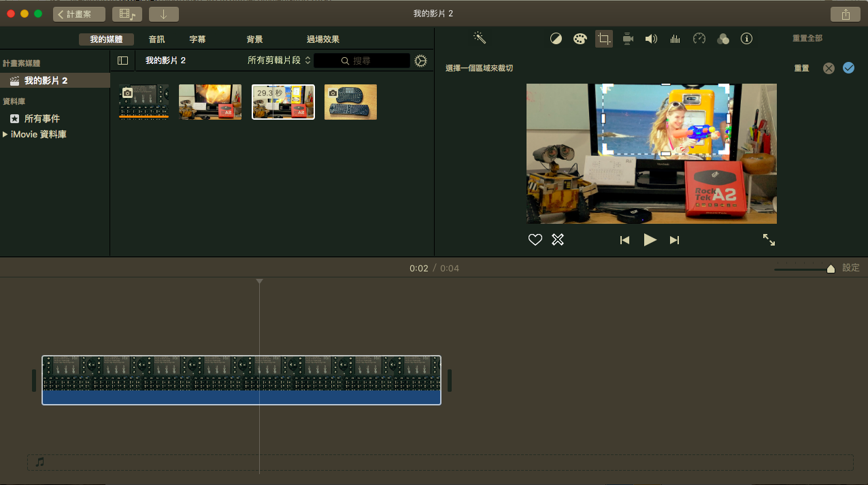868x485 pixels.
Task: Open browser appearance gear settings
Action: 420,61
